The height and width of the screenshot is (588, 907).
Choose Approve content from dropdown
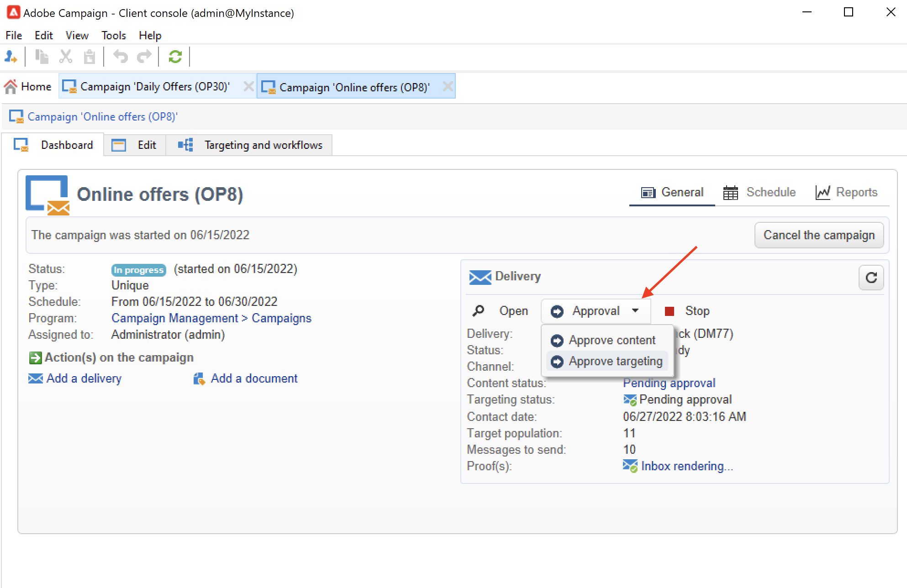[612, 340]
